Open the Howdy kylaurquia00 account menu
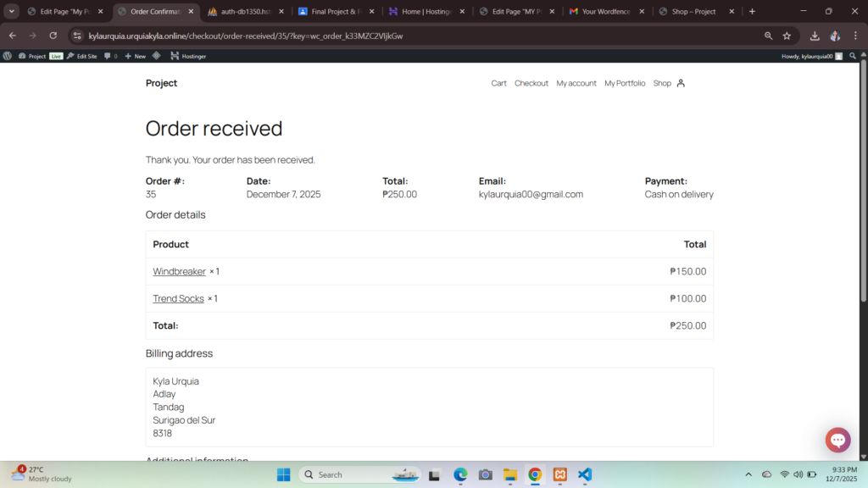The image size is (868, 488). pos(811,56)
